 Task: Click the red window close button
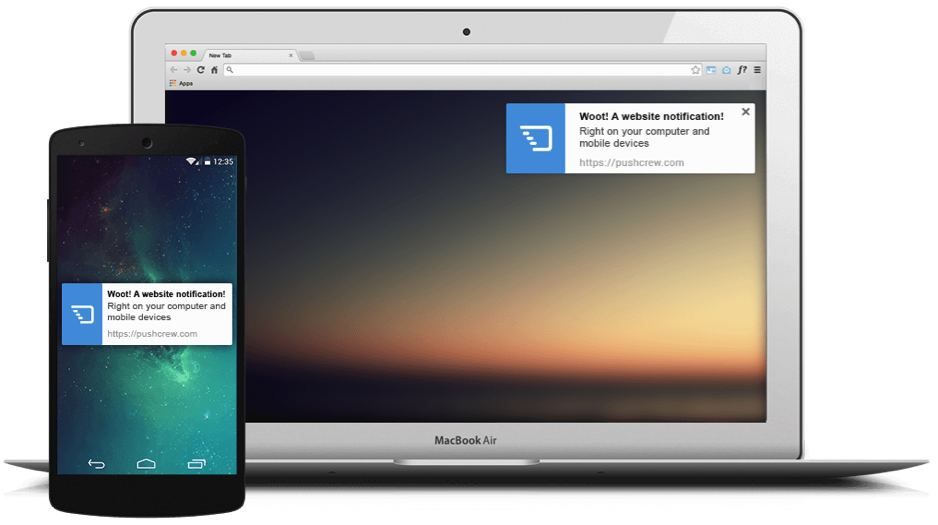coord(175,53)
